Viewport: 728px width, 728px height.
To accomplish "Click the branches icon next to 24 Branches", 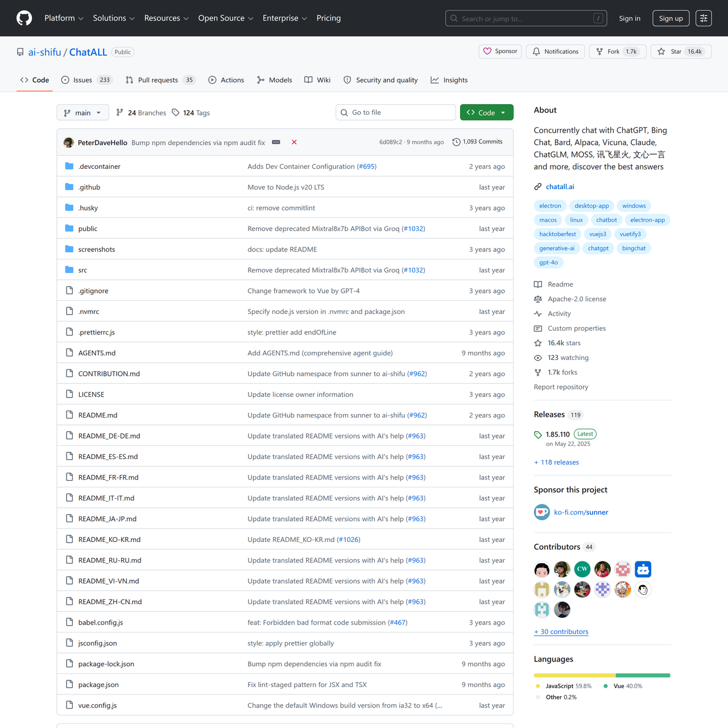I will [x=119, y=113].
